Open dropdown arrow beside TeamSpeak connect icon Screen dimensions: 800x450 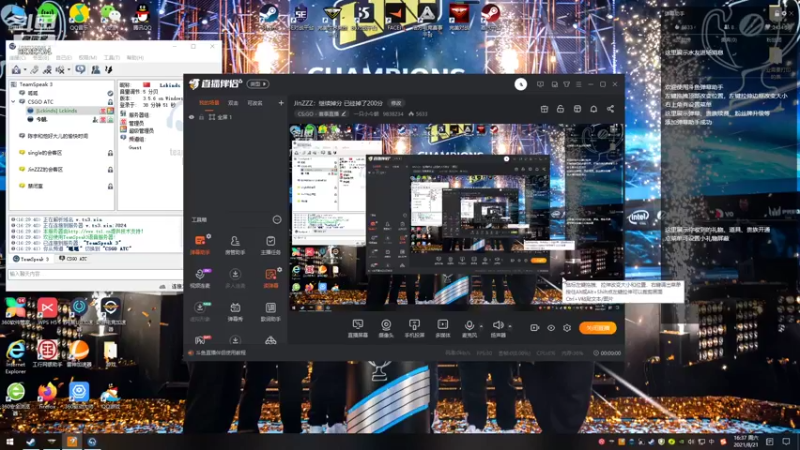[25, 70]
